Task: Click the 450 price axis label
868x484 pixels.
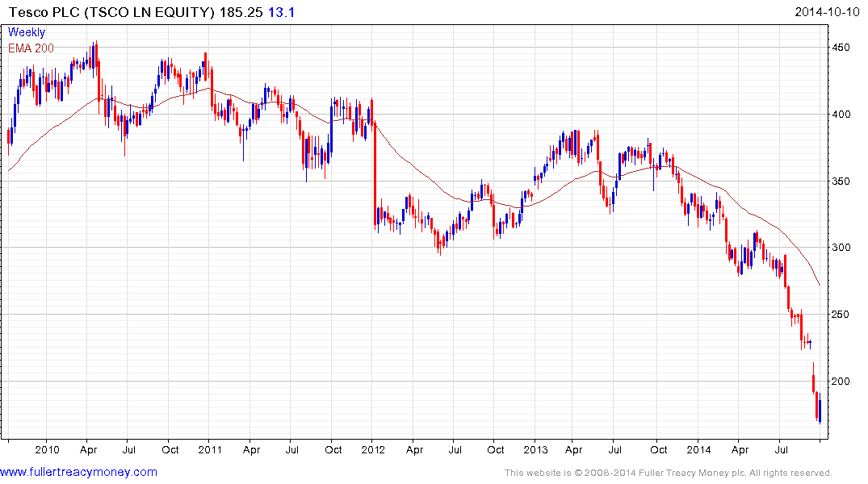Action: click(841, 48)
